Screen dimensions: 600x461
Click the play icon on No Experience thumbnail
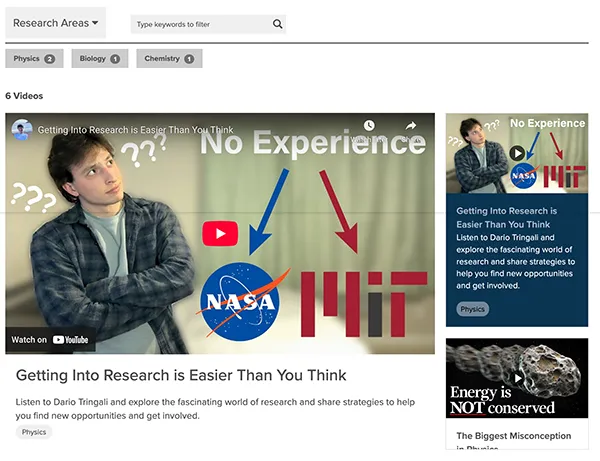pos(517,153)
